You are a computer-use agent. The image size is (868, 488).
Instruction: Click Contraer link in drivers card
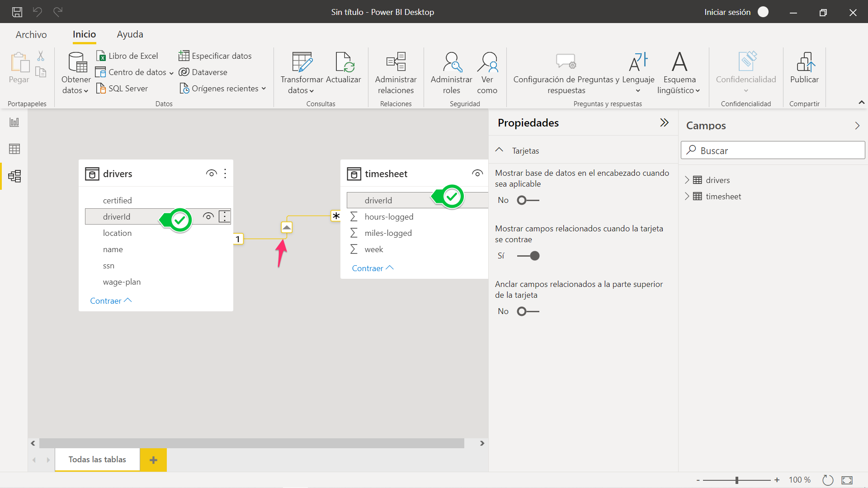[x=111, y=301]
